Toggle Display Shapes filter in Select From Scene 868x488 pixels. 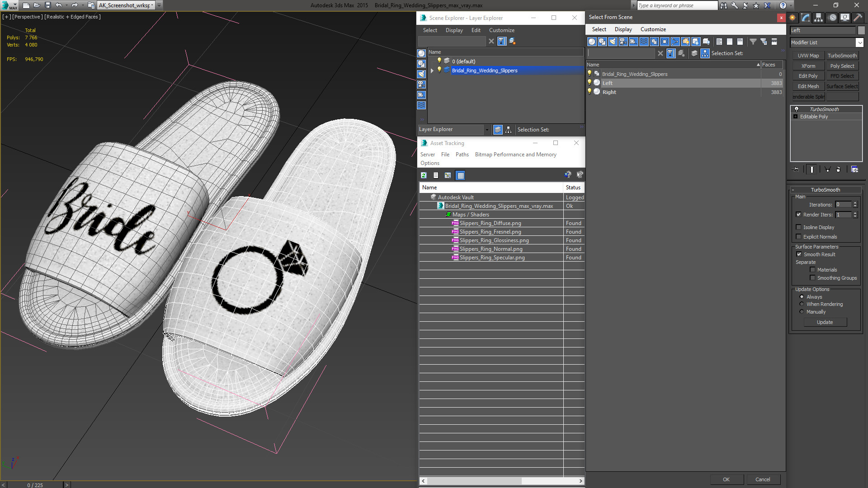pos(602,42)
